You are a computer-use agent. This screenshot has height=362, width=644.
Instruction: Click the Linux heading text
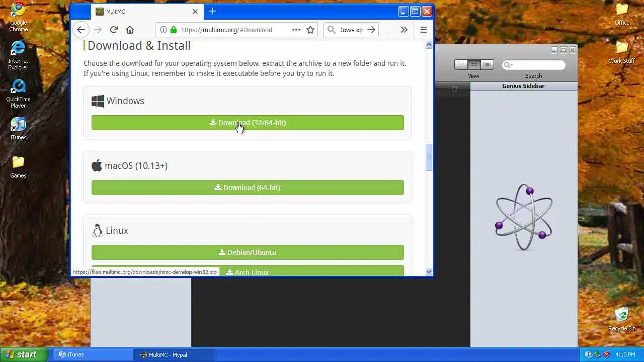pyautogui.click(x=117, y=231)
